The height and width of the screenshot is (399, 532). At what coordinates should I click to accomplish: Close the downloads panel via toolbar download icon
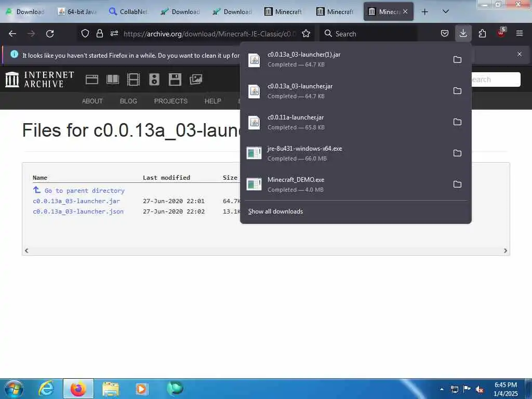463,34
